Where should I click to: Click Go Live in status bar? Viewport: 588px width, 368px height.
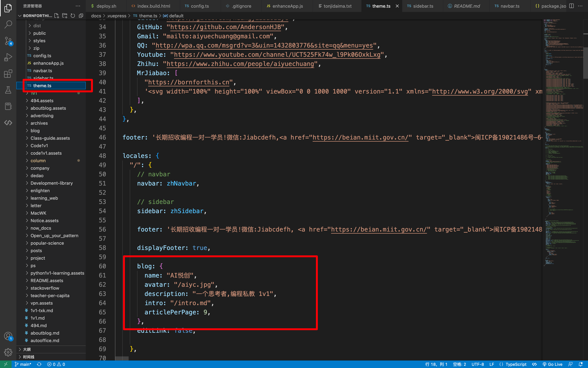552,364
